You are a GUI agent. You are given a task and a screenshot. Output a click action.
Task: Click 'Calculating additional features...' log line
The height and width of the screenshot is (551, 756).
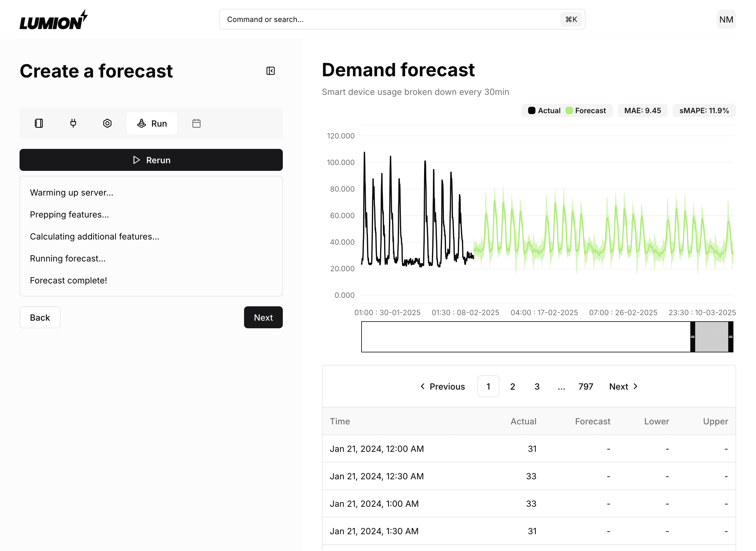(x=95, y=236)
